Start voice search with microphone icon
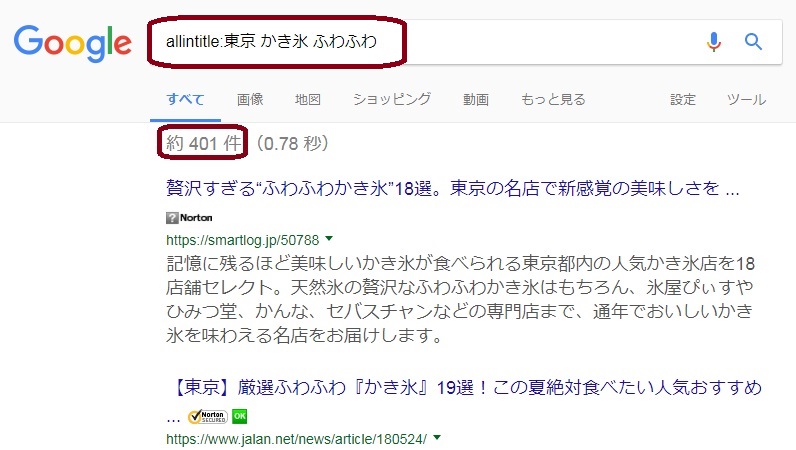This screenshot has height=450, width=796. point(714,42)
